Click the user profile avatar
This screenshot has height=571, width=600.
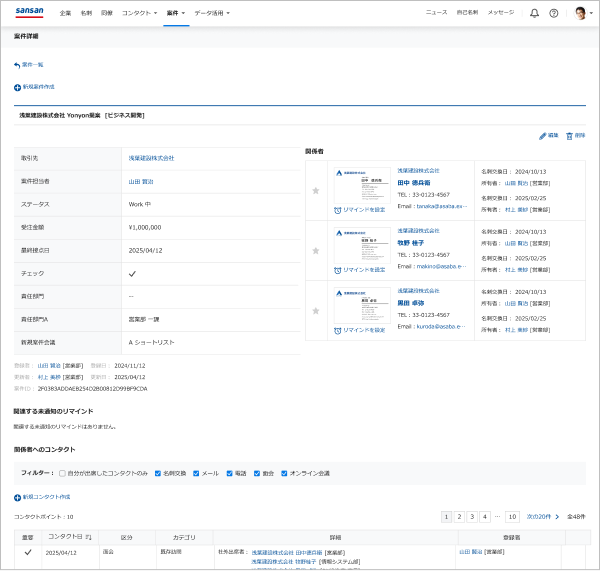point(580,13)
